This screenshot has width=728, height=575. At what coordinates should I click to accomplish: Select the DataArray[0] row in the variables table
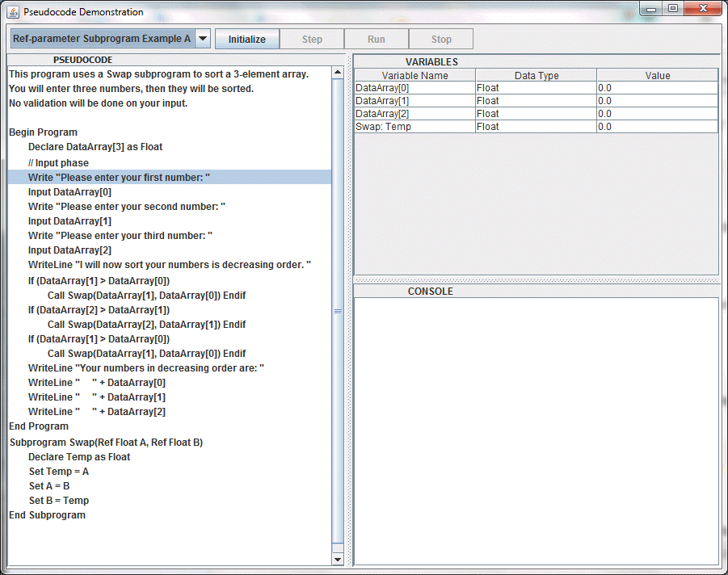[414, 88]
